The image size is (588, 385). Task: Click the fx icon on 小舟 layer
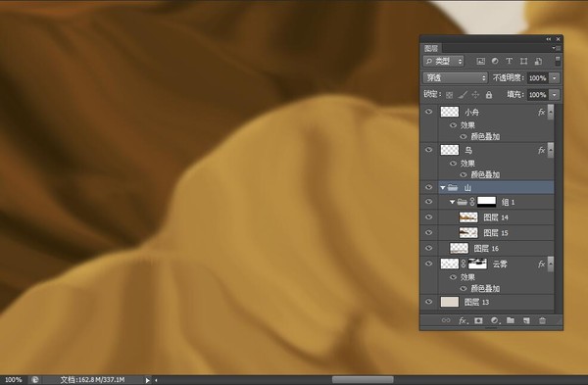[541, 112]
